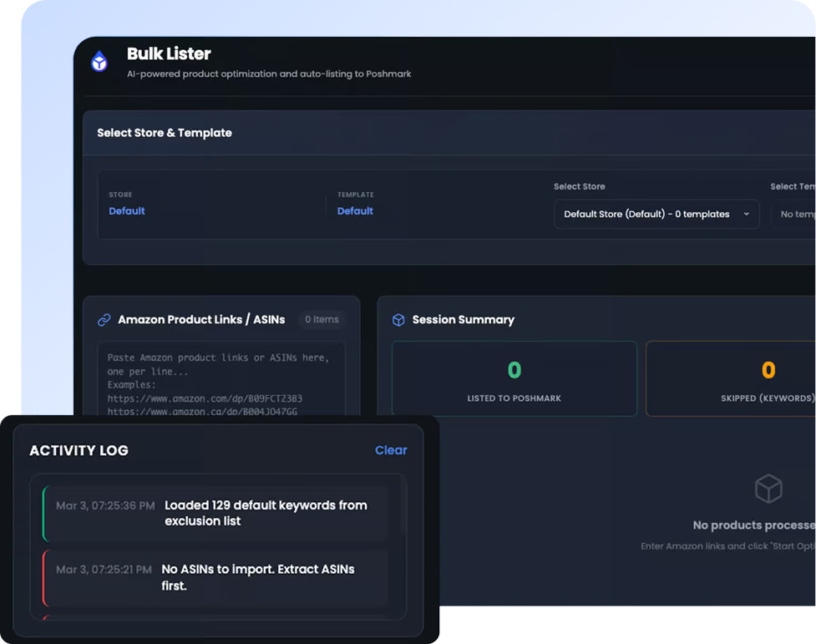Screen dimensions: 816x644
Task: Click the link icon beside Amazon Product Links
Action: [104, 320]
